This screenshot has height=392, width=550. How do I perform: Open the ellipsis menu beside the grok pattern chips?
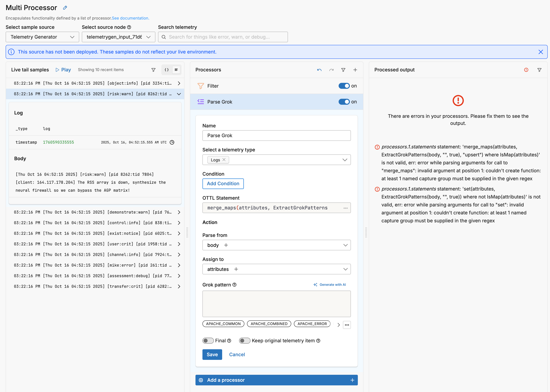(x=347, y=325)
